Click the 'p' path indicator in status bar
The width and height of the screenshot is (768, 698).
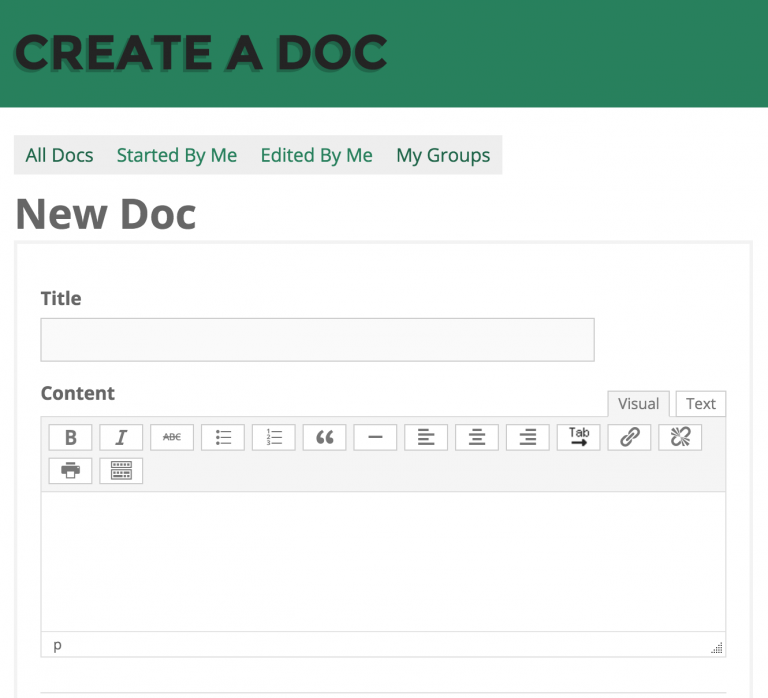pyautogui.click(x=57, y=645)
